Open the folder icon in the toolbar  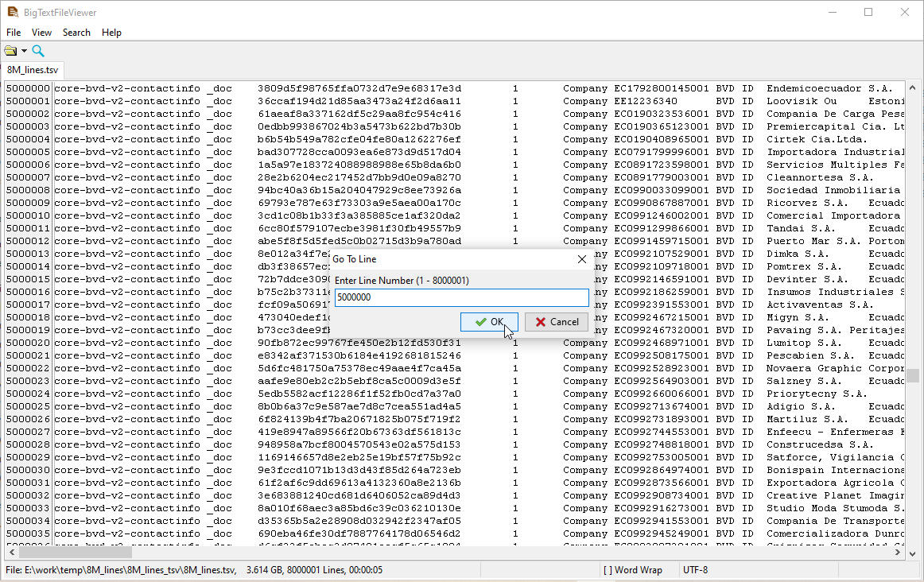click(10, 51)
